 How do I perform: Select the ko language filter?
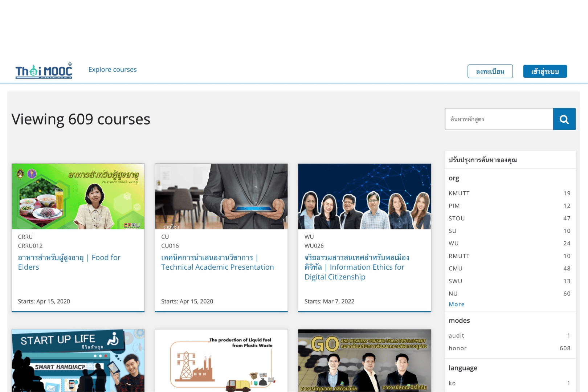point(510,383)
